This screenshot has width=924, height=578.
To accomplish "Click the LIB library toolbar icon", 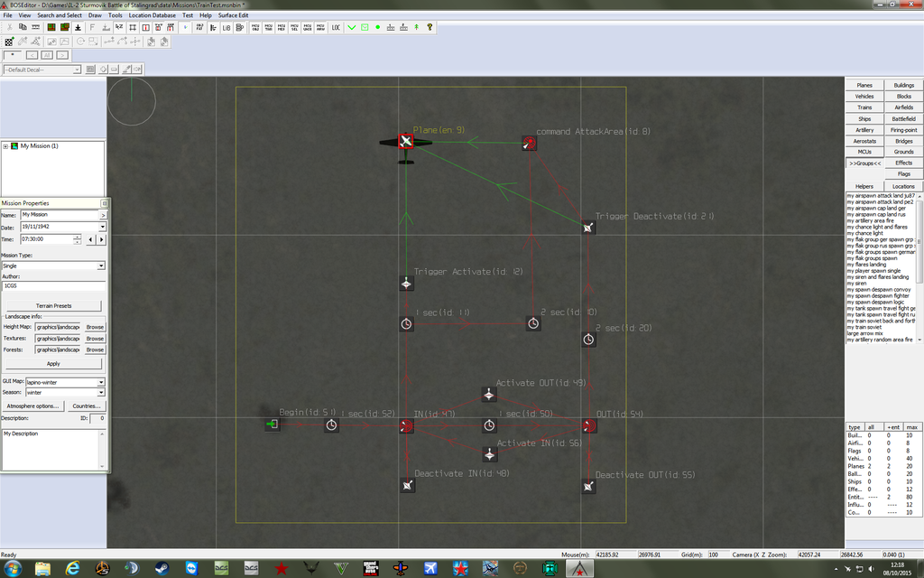I will click(x=225, y=28).
